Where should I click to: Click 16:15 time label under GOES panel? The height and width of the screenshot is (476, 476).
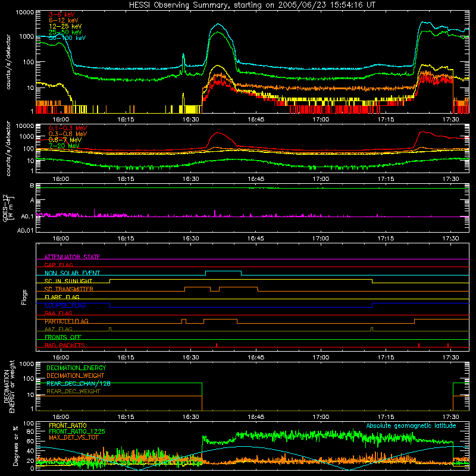point(126,239)
